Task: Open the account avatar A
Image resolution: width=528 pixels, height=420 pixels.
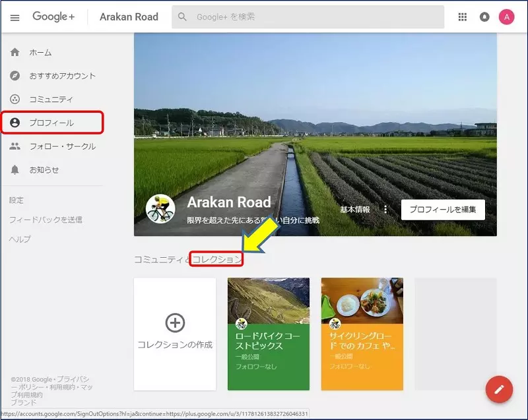Action: (506, 17)
